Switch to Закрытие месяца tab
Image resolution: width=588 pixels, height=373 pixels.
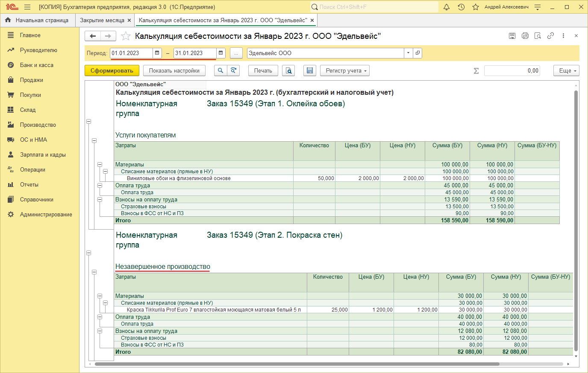(x=102, y=20)
